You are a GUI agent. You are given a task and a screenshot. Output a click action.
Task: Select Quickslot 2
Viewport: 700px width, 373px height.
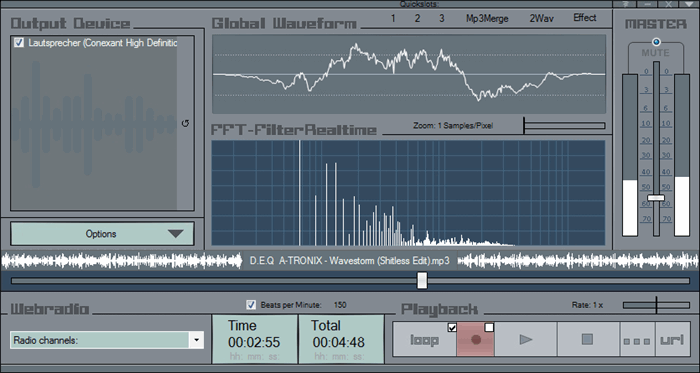click(417, 18)
